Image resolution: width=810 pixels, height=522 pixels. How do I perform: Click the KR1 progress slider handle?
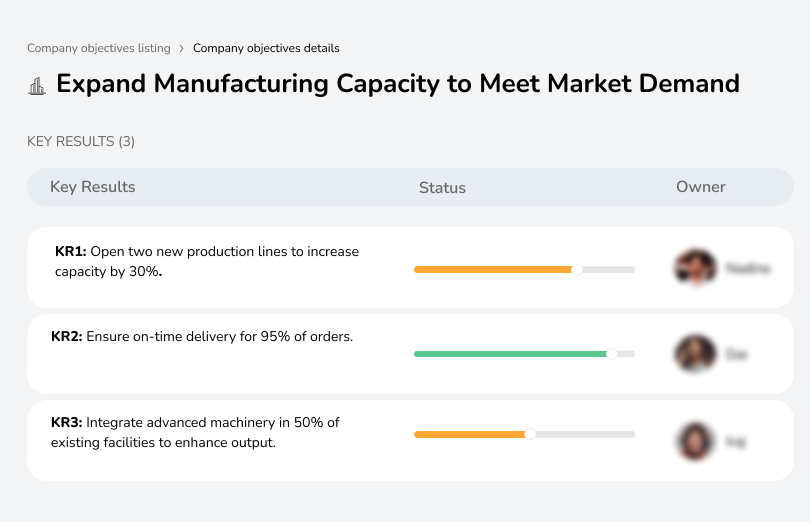pos(576,270)
